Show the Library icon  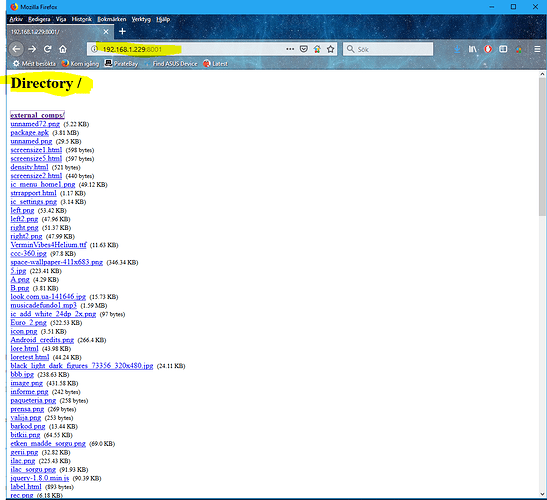[472, 49]
